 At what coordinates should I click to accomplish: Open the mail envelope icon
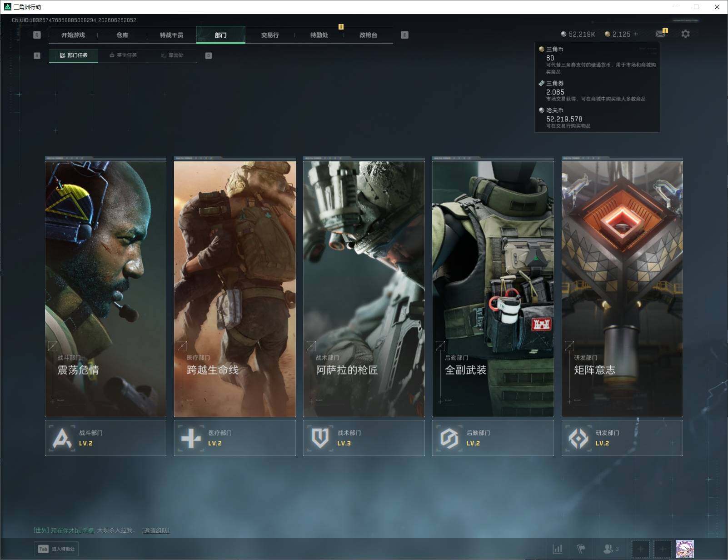660,34
